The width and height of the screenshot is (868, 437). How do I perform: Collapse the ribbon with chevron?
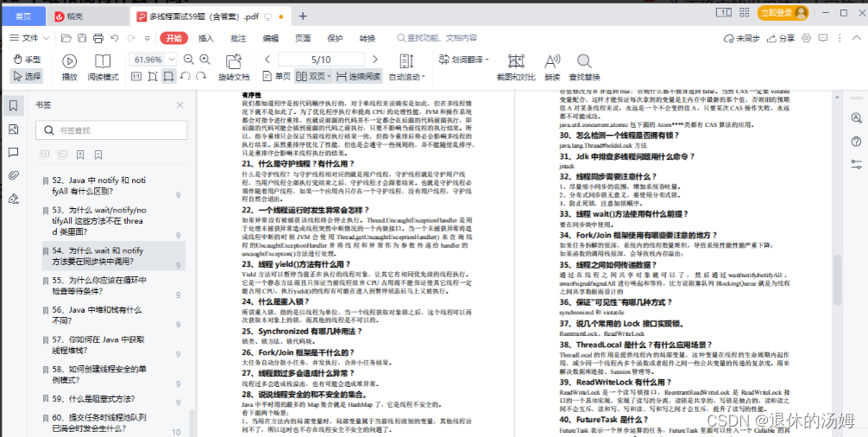click(x=856, y=38)
